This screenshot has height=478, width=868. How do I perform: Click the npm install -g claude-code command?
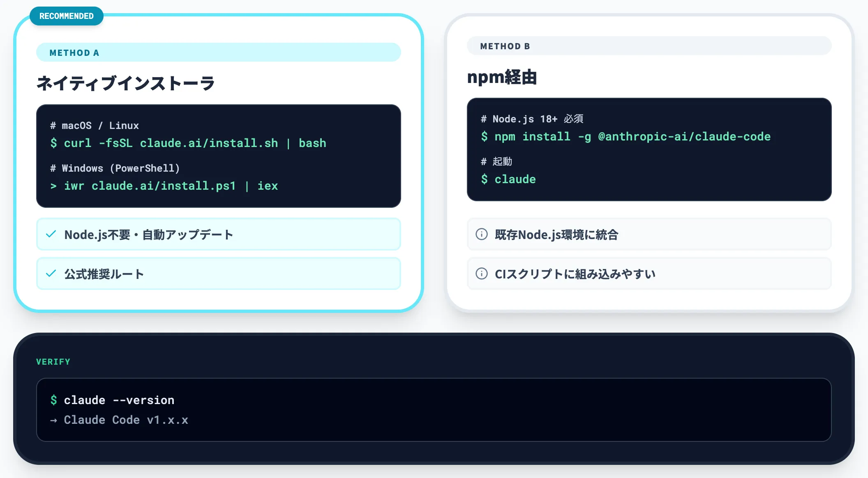(626, 137)
